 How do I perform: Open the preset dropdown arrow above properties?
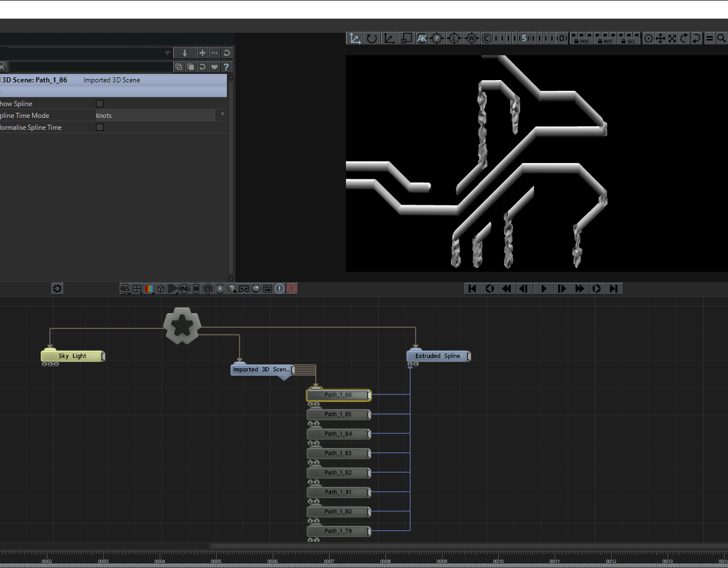click(167, 53)
